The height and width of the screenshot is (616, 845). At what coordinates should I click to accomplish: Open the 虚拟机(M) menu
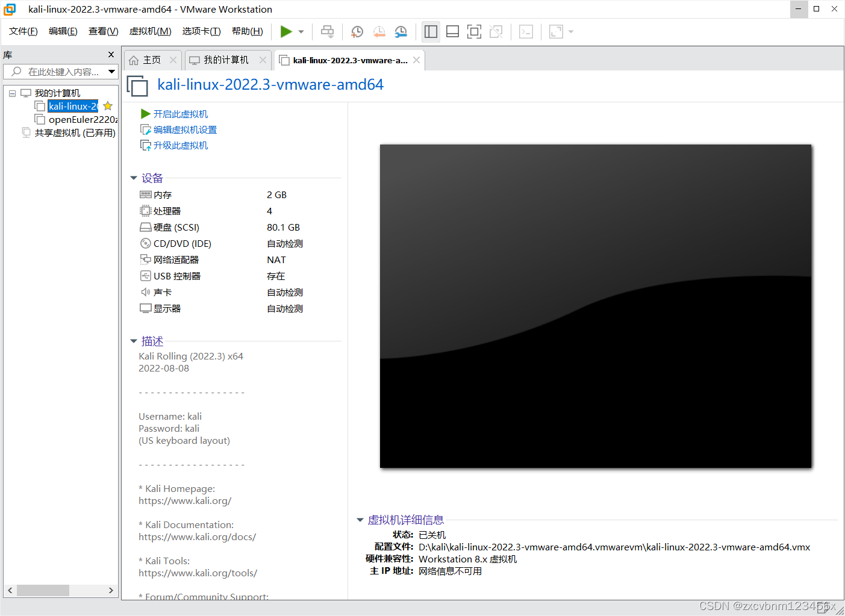pos(151,31)
